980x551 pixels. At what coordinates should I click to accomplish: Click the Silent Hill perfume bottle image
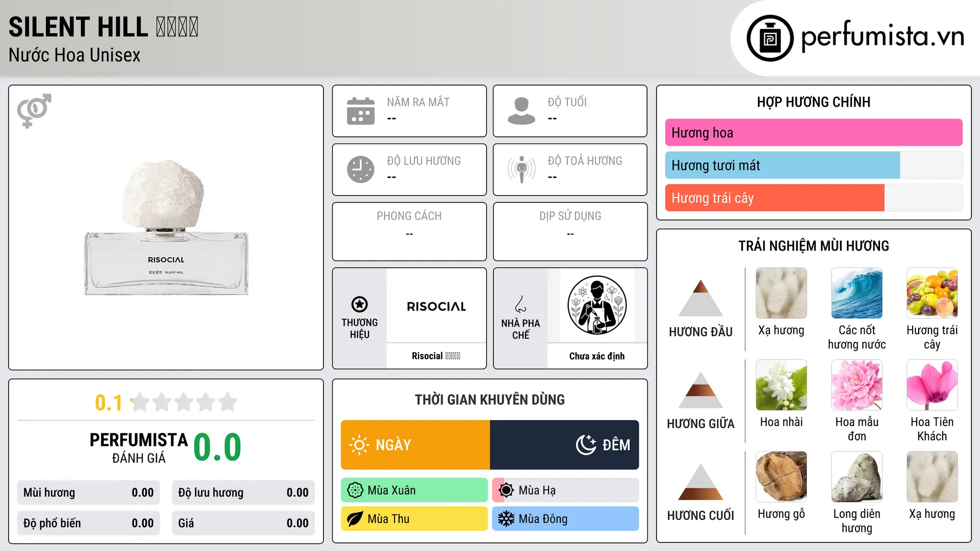coord(166,228)
